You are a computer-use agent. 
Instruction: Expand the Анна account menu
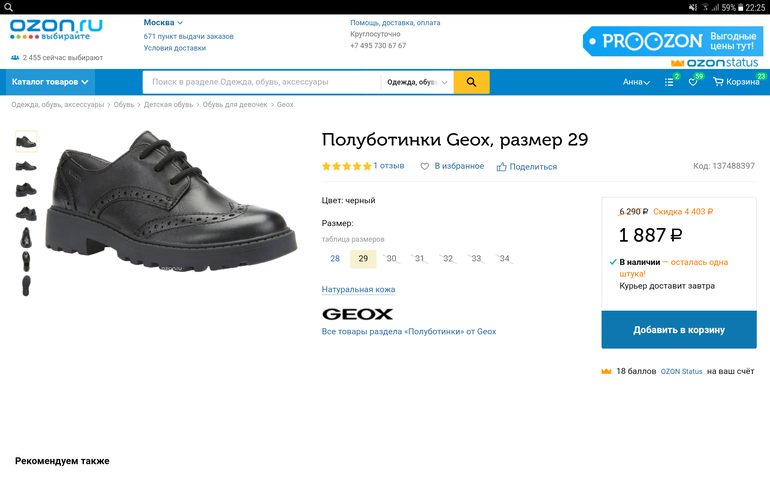tap(636, 82)
